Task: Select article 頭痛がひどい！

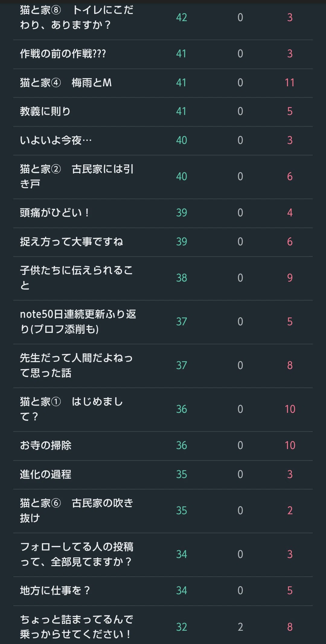Action: tap(55, 213)
